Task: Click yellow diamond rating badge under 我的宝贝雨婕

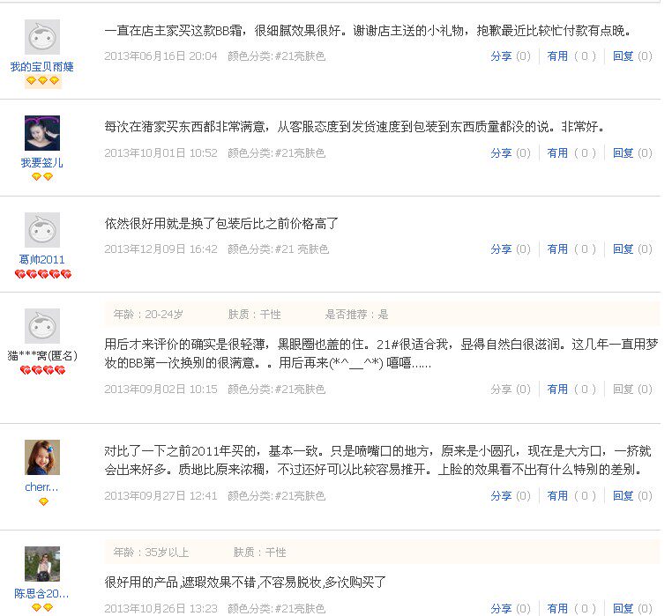Action: click(42, 80)
